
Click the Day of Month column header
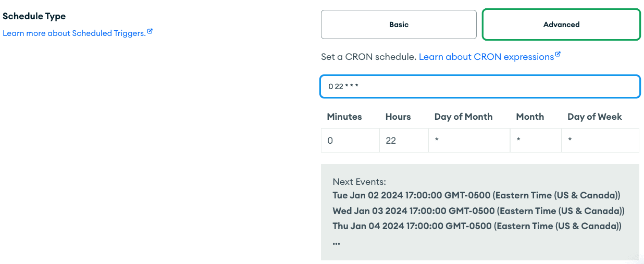[463, 117]
